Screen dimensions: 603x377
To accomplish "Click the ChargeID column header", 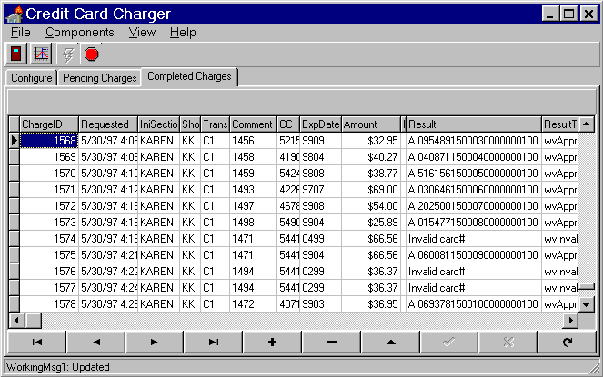I will [49, 125].
